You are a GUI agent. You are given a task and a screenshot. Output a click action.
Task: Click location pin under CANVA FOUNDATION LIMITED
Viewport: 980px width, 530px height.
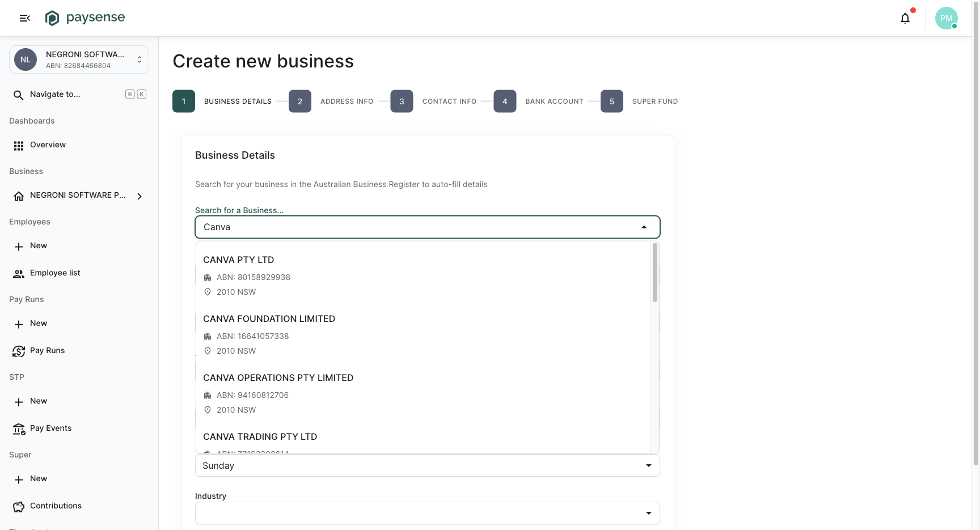click(x=208, y=351)
